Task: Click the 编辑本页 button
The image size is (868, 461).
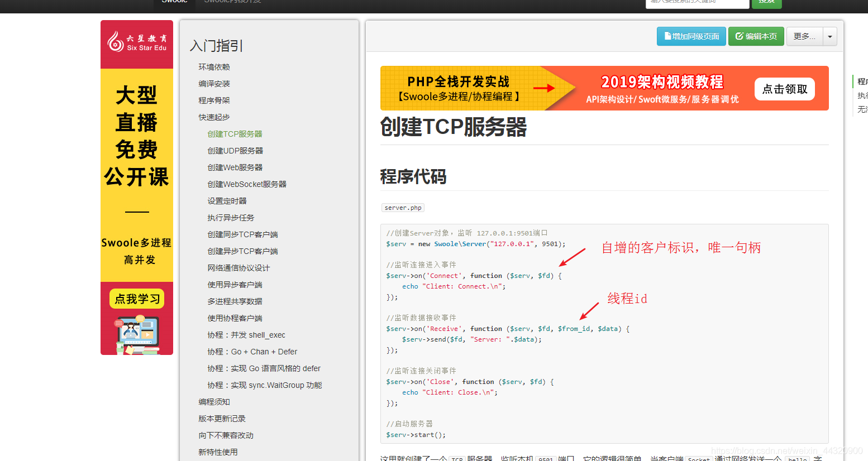Action: [x=756, y=36]
